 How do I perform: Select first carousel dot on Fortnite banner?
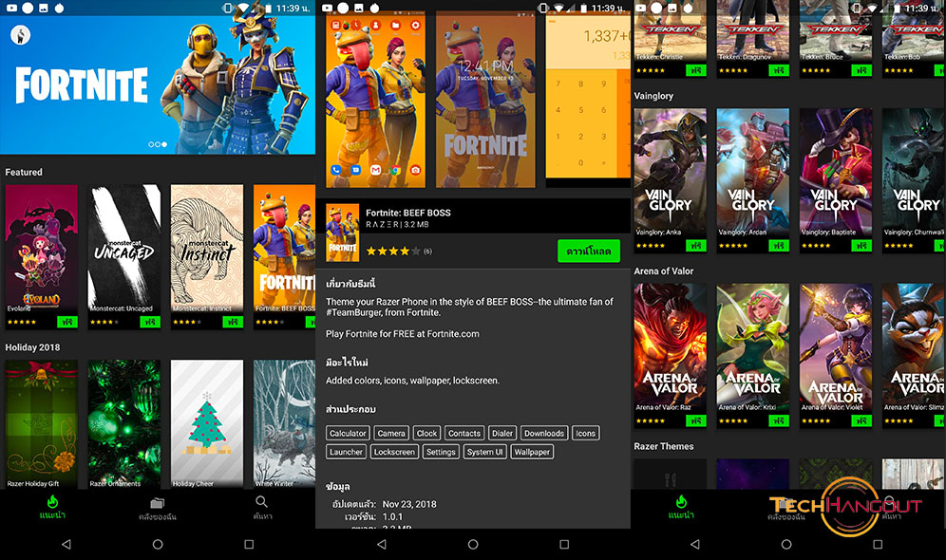151,144
